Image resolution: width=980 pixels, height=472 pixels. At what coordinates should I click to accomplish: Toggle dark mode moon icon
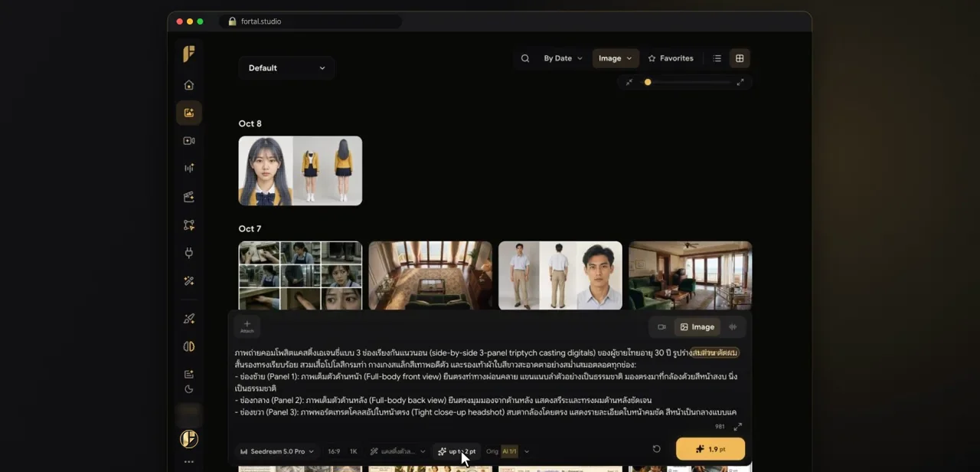tap(189, 389)
